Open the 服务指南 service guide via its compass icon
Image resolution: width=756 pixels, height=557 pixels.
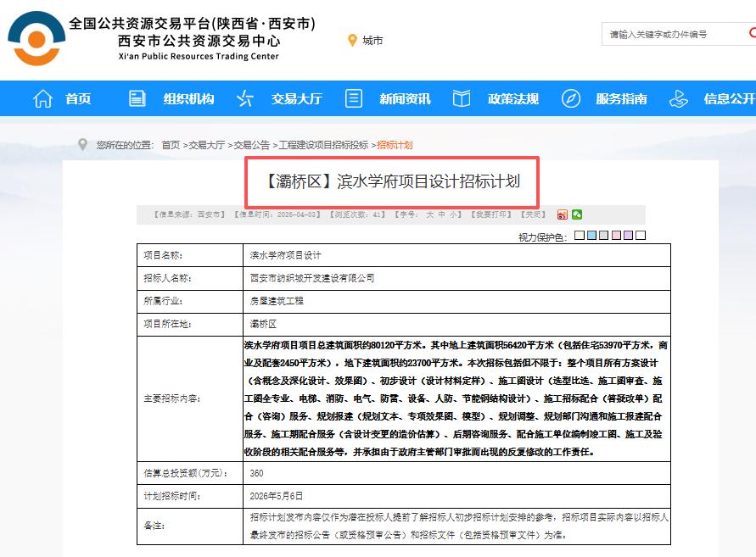click(570, 98)
